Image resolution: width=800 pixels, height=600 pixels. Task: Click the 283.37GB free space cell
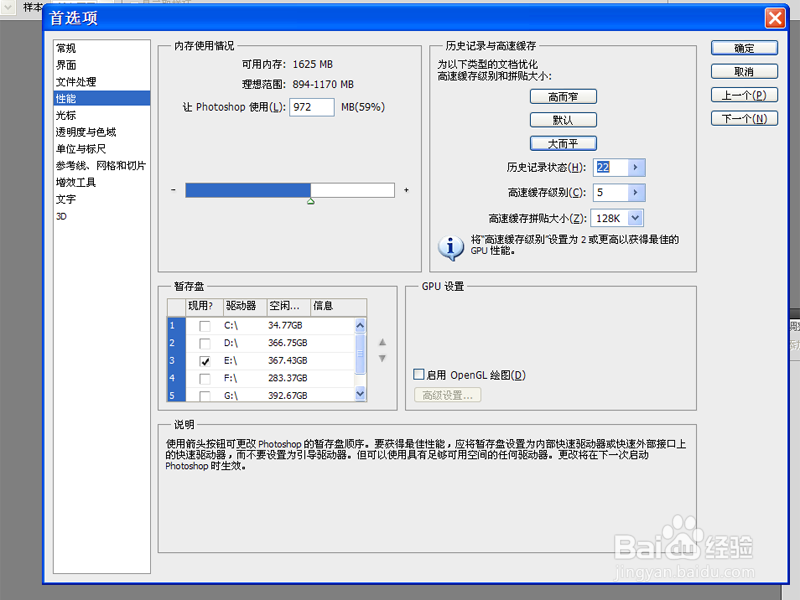(288, 378)
